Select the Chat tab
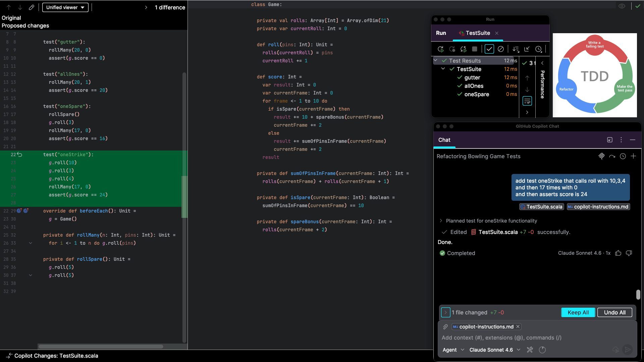644x362 pixels. pos(444,140)
